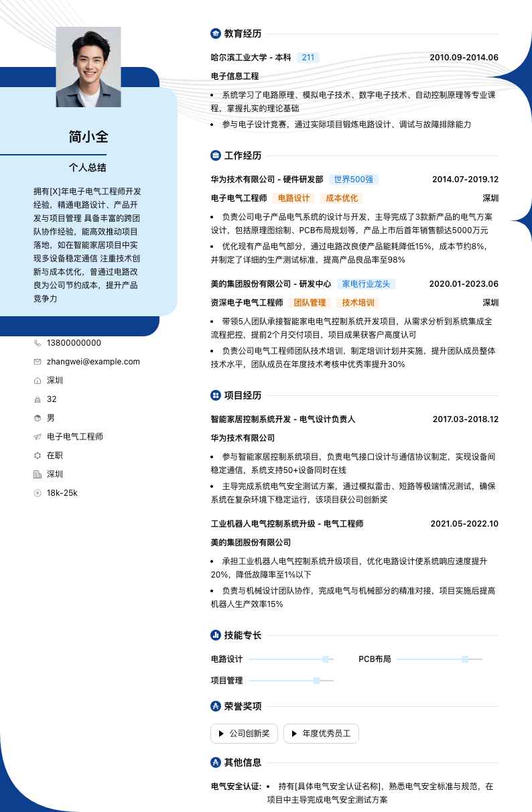The height and width of the screenshot is (812, 532).
Task: Click the orange 团队管理 tag
Action: (x=310, y=303)
